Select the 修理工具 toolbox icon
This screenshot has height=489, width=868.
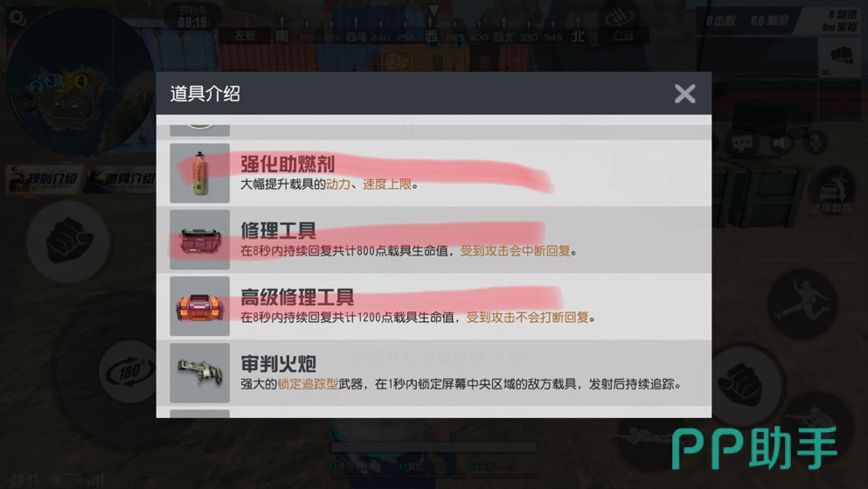(x=200, y=240)
